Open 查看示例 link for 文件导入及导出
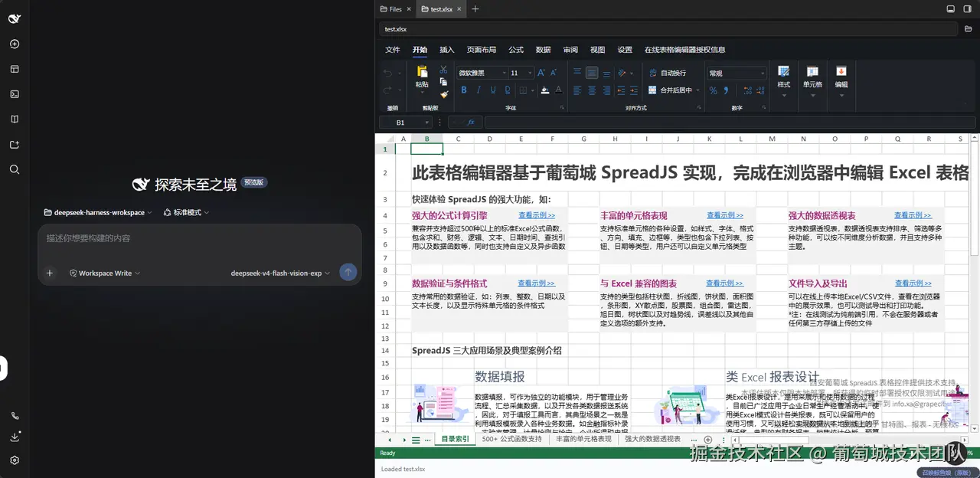Image resolution: width=980 pixels, height=478 pixels. tap(913, 283)
